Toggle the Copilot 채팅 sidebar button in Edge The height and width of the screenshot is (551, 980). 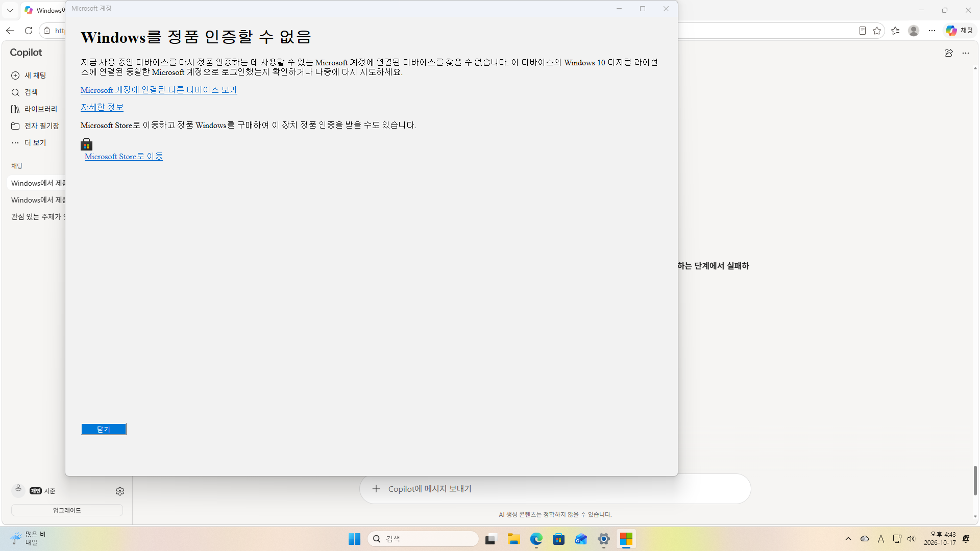tap(960, 31)
